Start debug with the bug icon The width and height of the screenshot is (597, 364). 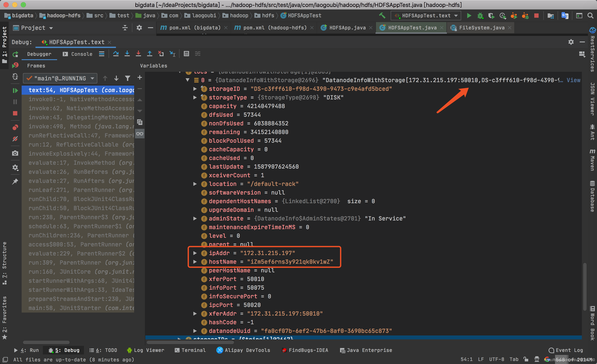tap(480, 16)
